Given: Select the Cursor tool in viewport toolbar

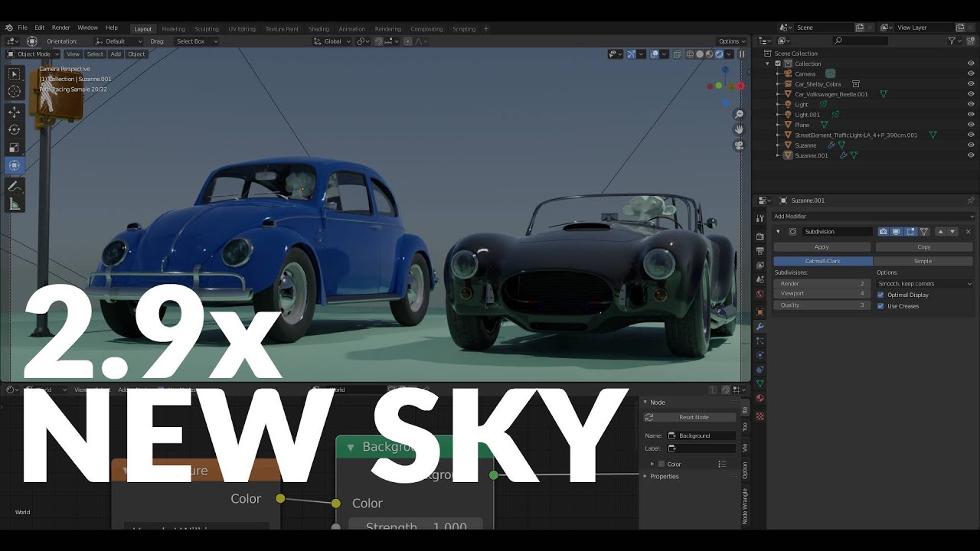Looking at the screenshot, I should click(x=15, y=92).
